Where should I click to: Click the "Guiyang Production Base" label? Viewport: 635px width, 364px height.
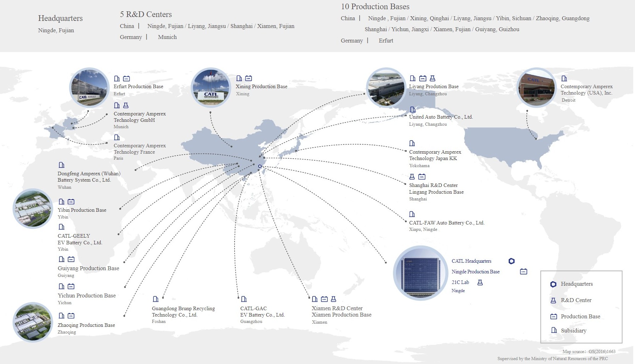(x=89, y=268)
